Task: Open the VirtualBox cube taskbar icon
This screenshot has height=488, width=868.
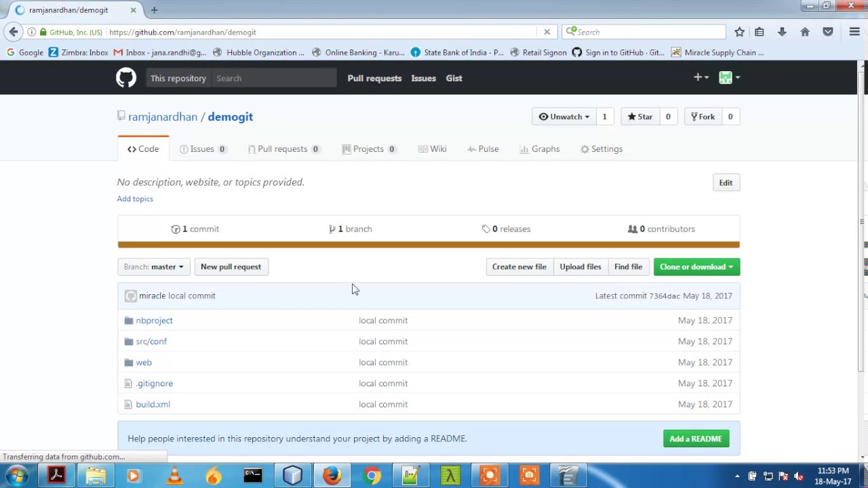Action: click(292, 476)
